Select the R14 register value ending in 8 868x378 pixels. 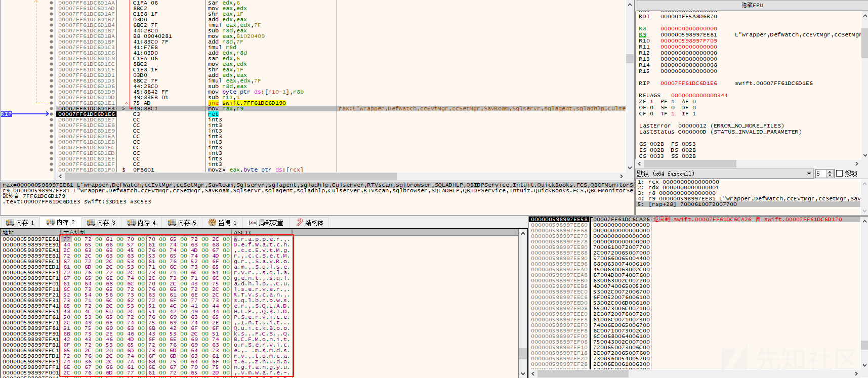pyautogui.click(x=688, y=65)
